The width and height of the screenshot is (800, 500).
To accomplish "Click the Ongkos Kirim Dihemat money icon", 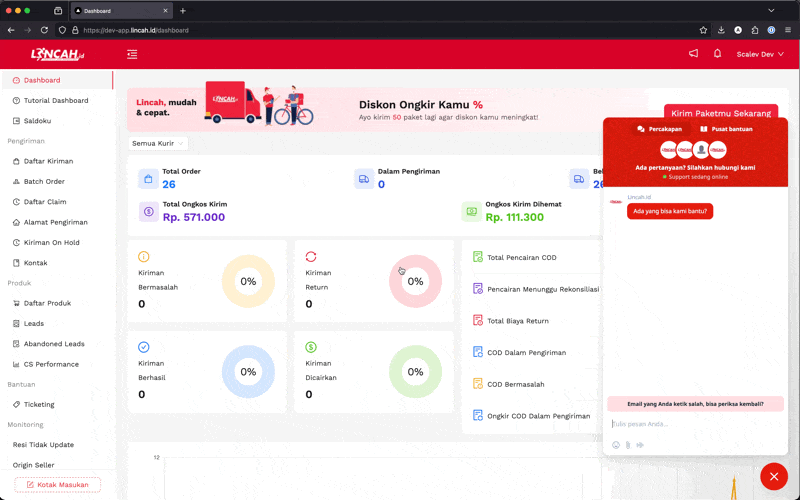I will click(471, 212).
